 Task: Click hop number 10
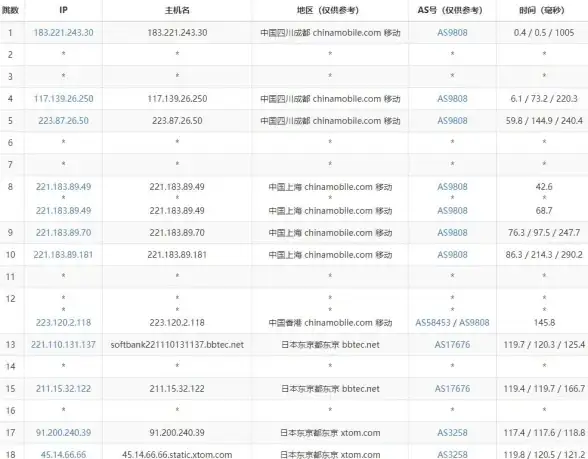[10, 255]
